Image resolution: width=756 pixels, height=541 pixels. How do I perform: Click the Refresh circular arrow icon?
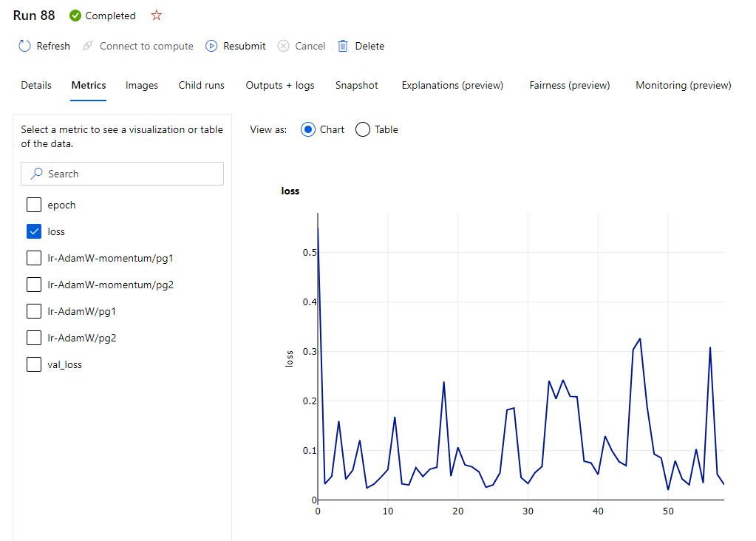tap(24, 46)
